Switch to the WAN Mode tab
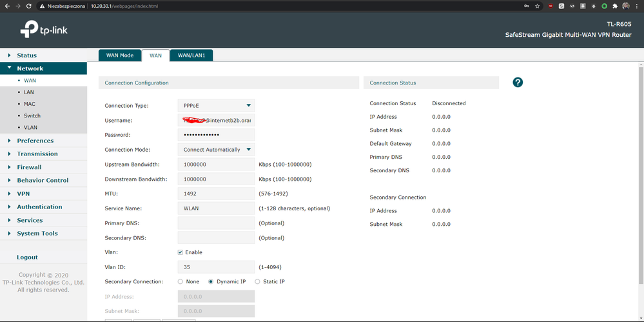Viewport: 644px width, 322px height. [x=119, y=55]
